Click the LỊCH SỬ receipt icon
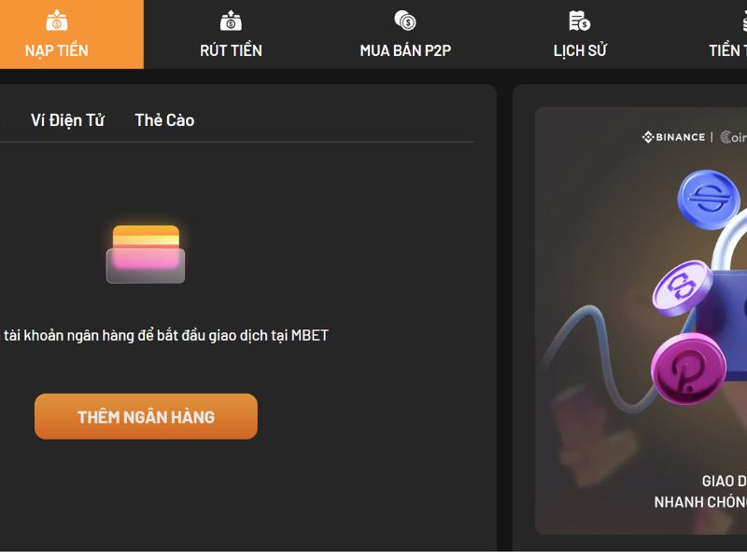The image size is (747, 560). click(x=580, y=21)
